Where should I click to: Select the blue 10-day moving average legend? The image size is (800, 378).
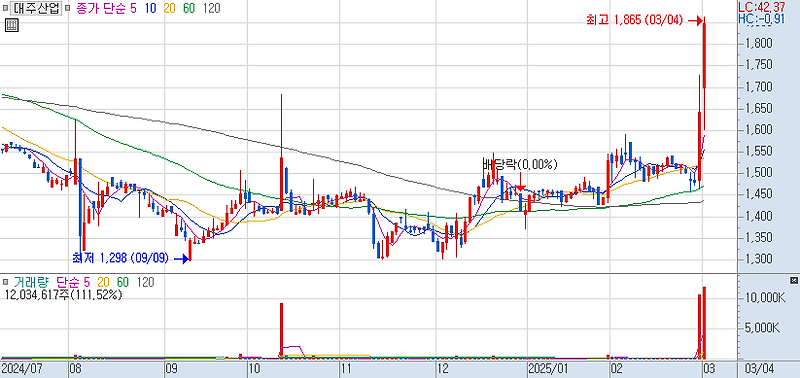(x=150, y=8)
